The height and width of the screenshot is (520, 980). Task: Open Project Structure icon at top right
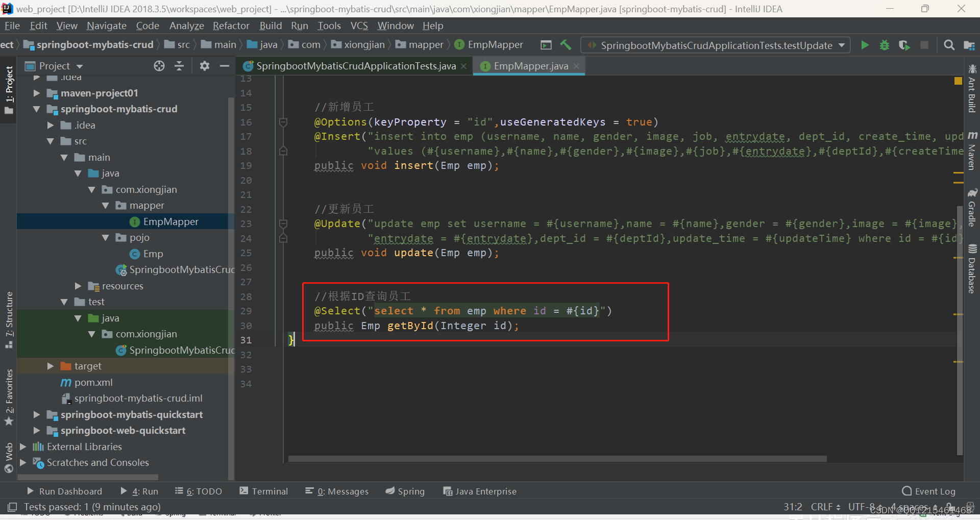click(x=969, y=45)
